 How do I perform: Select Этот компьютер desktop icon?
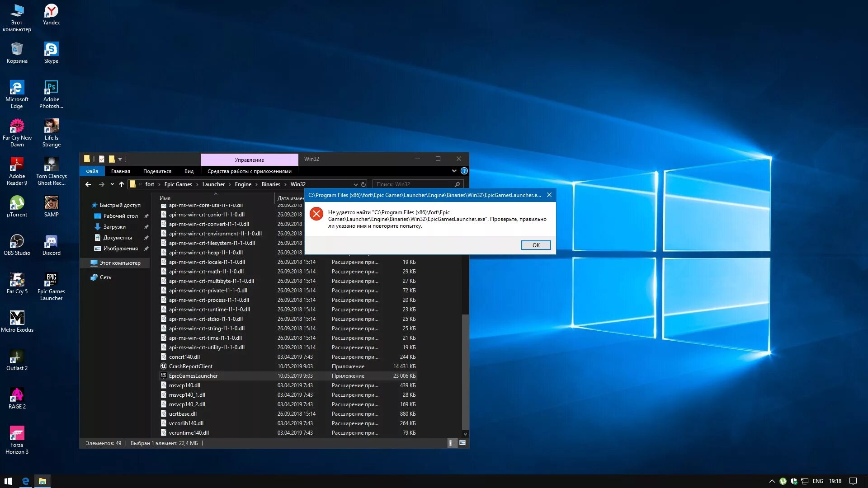pos(17,18)
